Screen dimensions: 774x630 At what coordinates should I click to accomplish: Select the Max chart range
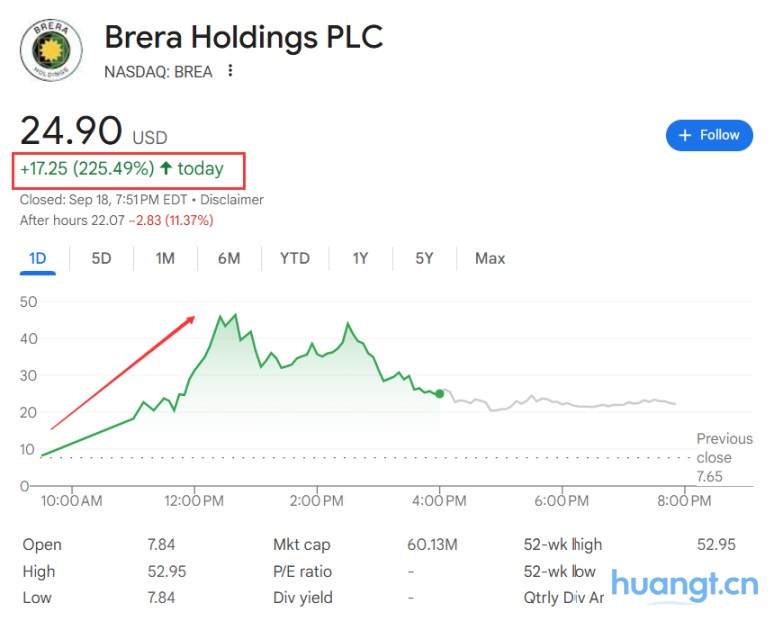point(490,258)
